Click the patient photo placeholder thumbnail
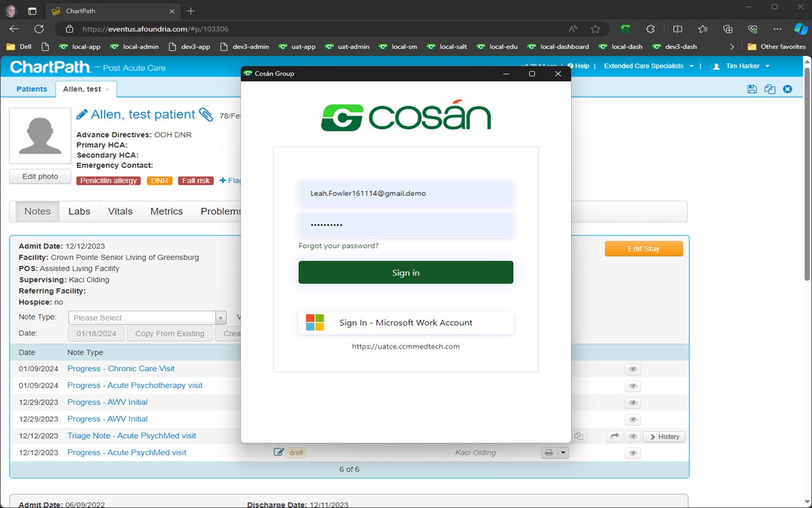This screenshot has height=508, width=812. pyautogui.click(x=40, y=135)
